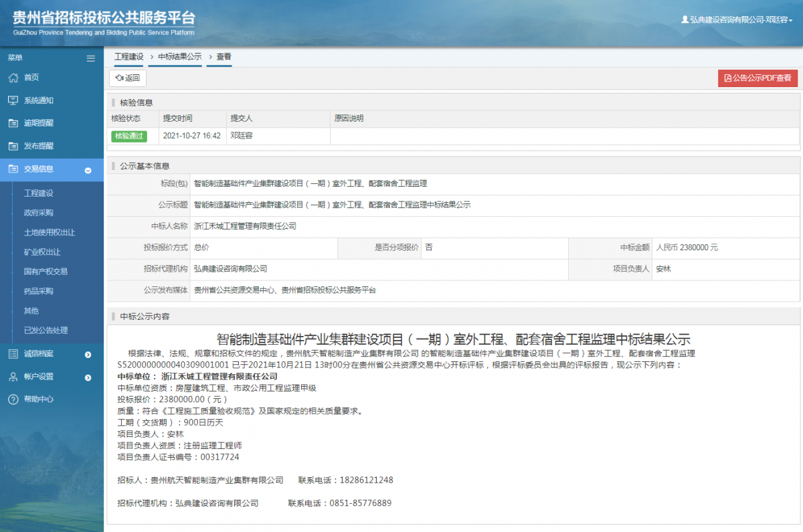Click the 核验信息 section header

137,102
